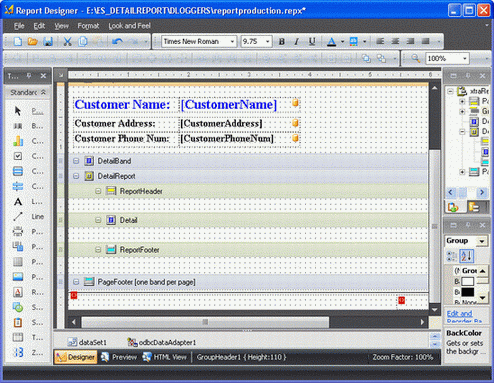Viewport: 494px width, 383px height.
Task: Click the black color swatch in properties
Action: [x=467, y=292]
